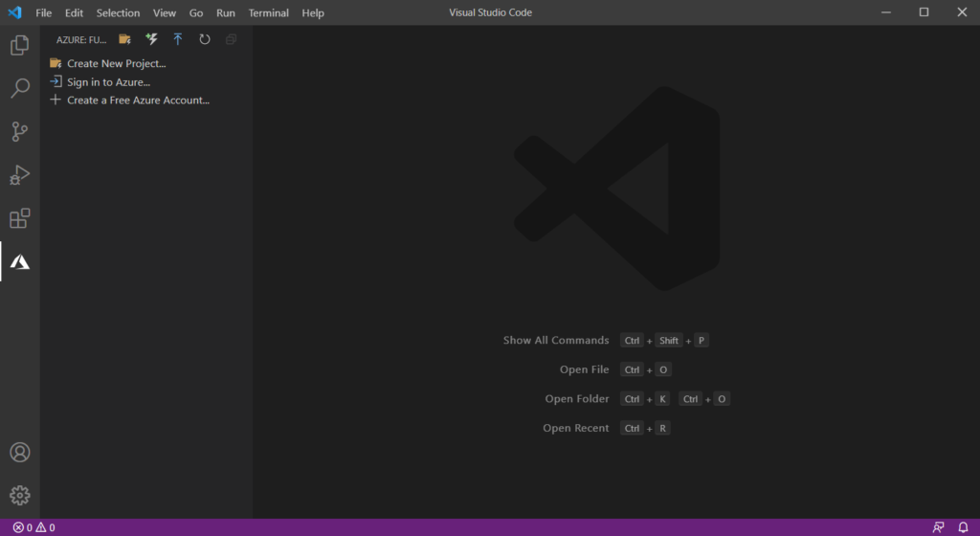Open the Go menu
The width and height of the screenshot is (980, 536).
tap(196, 12)
